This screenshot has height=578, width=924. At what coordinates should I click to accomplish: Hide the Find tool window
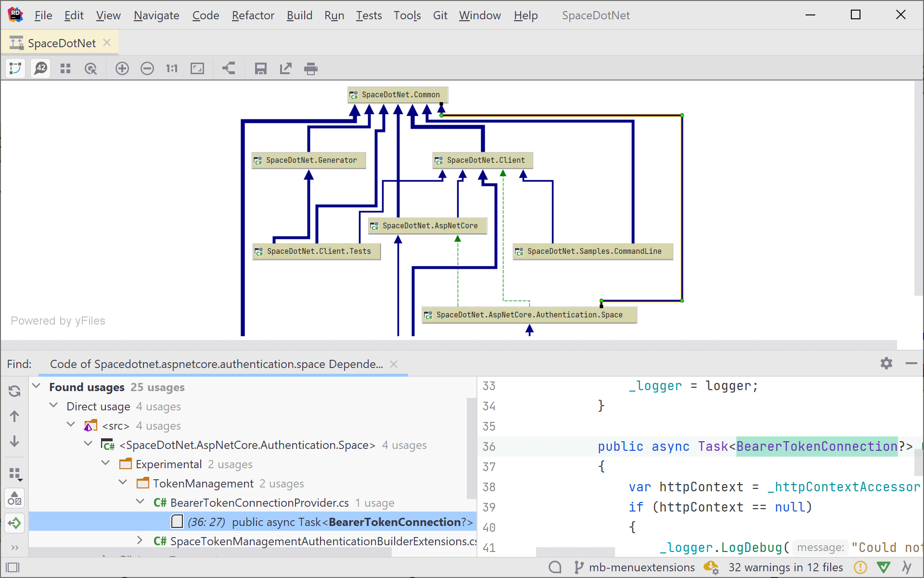coord(911,363)
